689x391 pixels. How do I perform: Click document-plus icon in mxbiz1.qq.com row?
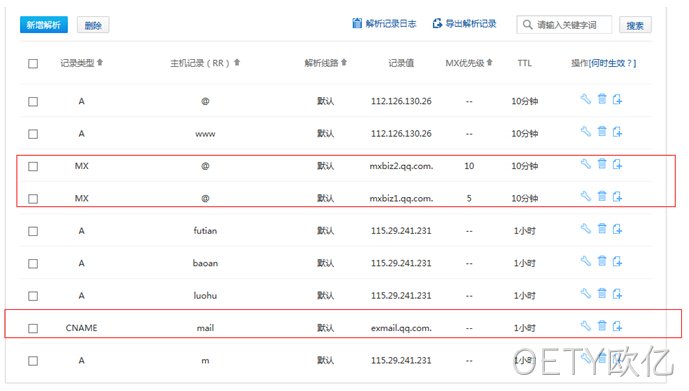click(x=617, y=196)
